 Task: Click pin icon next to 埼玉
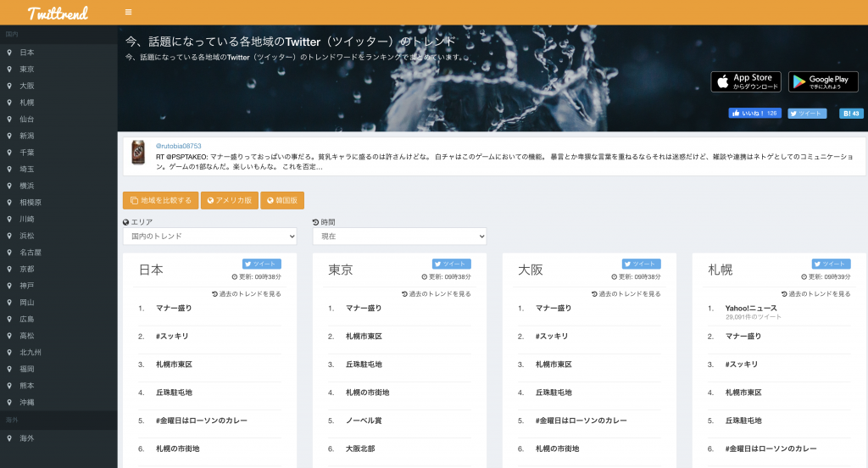9,169
